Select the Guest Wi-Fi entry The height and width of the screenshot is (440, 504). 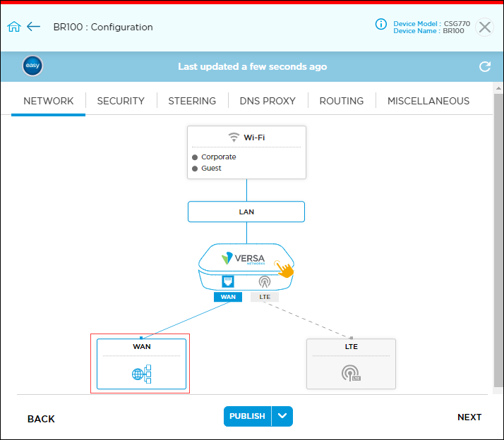tap(211, 169)
